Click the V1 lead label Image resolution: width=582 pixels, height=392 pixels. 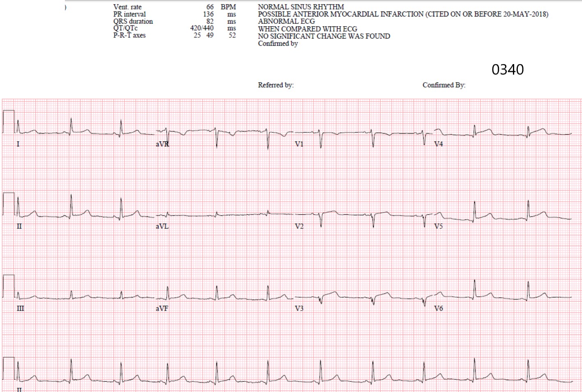(x=299, y=144)
